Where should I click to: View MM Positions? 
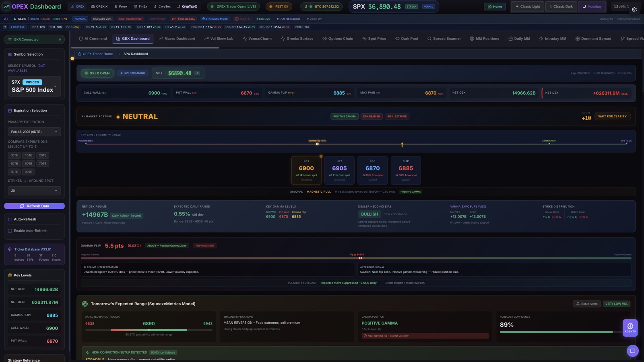(485, 39)
